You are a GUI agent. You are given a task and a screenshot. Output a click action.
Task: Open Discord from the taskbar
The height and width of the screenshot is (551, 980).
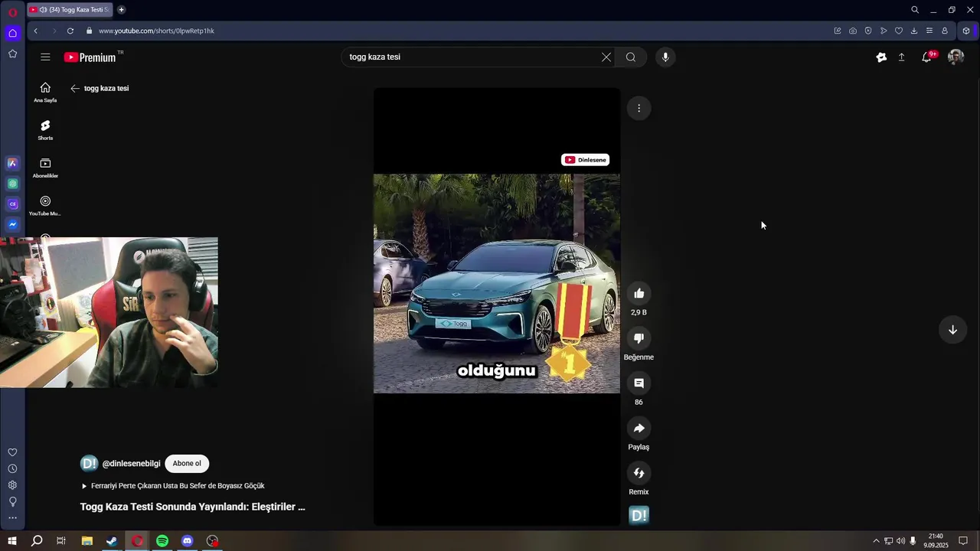[188, 541]
